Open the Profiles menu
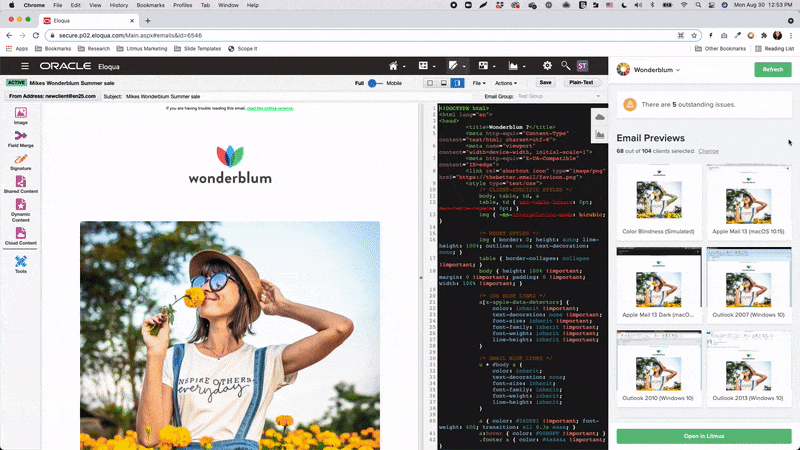 coord(183,5)
